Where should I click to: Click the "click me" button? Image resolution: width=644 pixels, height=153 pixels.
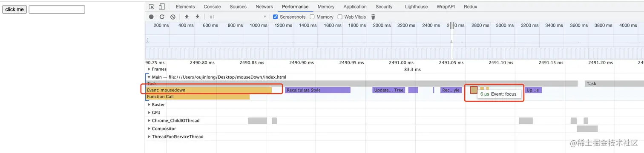pyautogui.click(x=14, y=9)
